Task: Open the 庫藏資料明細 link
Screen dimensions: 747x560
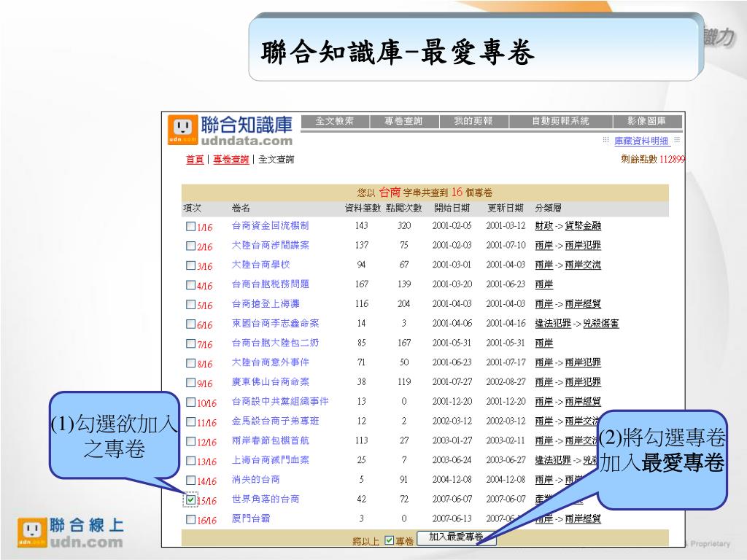Action: tap(642, 141)
